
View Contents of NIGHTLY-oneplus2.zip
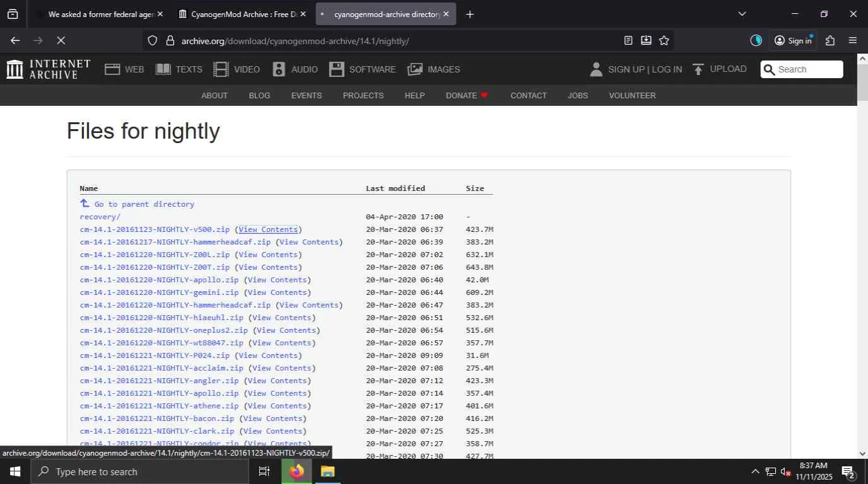coord(286,330)
